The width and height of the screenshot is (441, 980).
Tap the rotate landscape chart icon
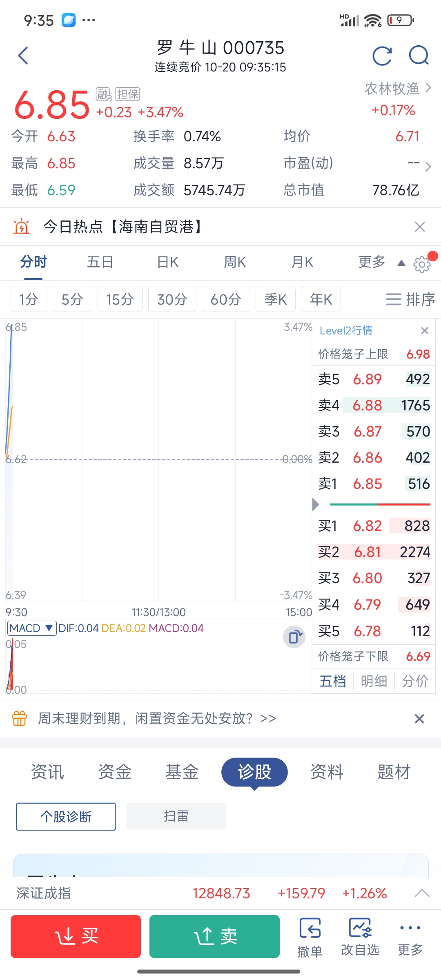(294, 637)
